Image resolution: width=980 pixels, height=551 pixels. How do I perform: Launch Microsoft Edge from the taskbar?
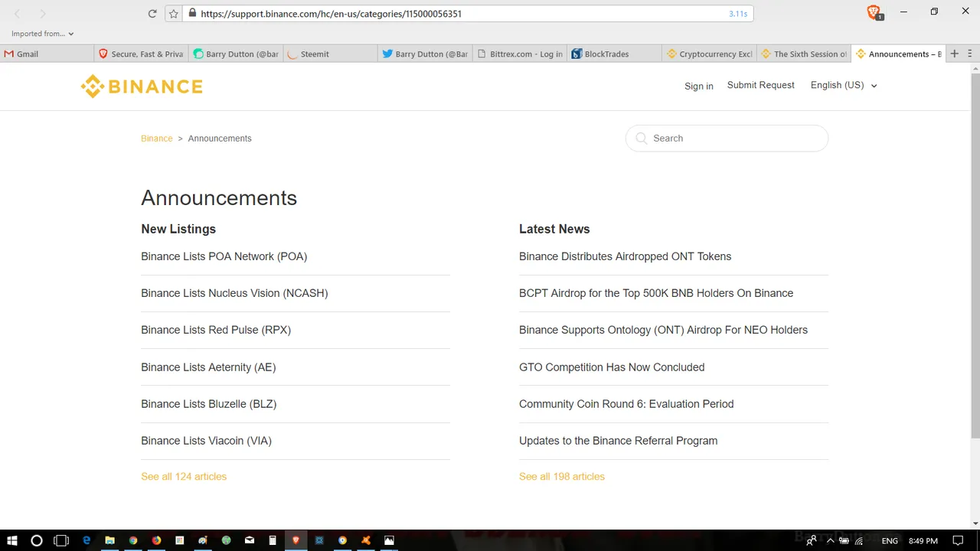point(87,540)
